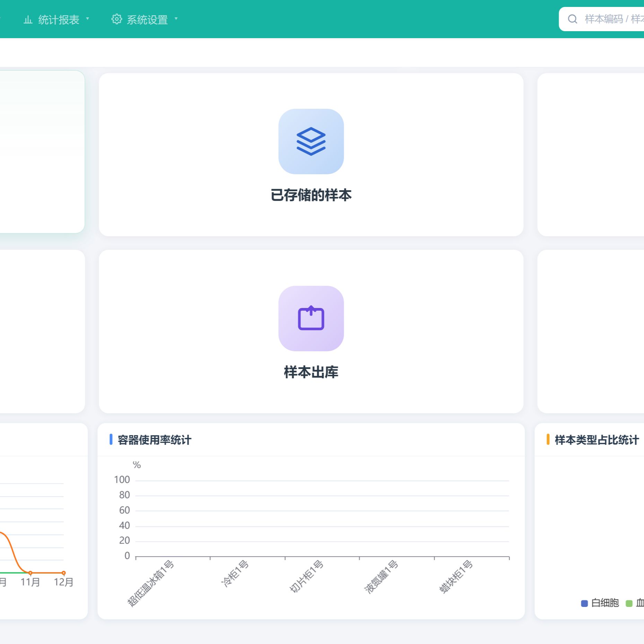644x644 pixels.
Task: Click the 液氮罐1号 axis label
Action: (x=381, y=577)
